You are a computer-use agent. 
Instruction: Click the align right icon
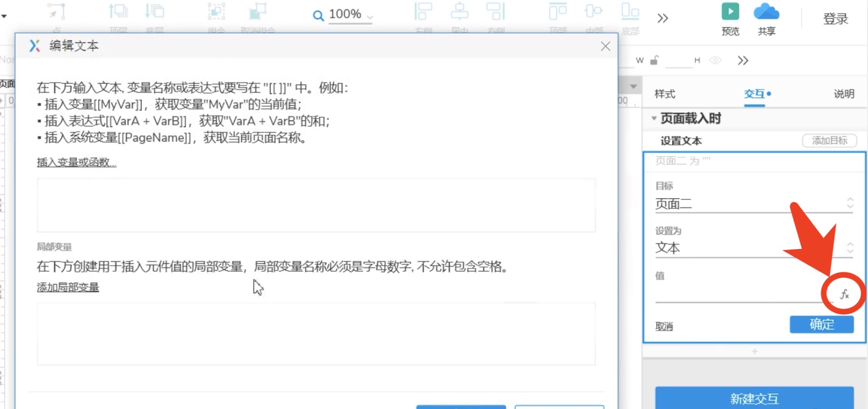coord(496,11)
